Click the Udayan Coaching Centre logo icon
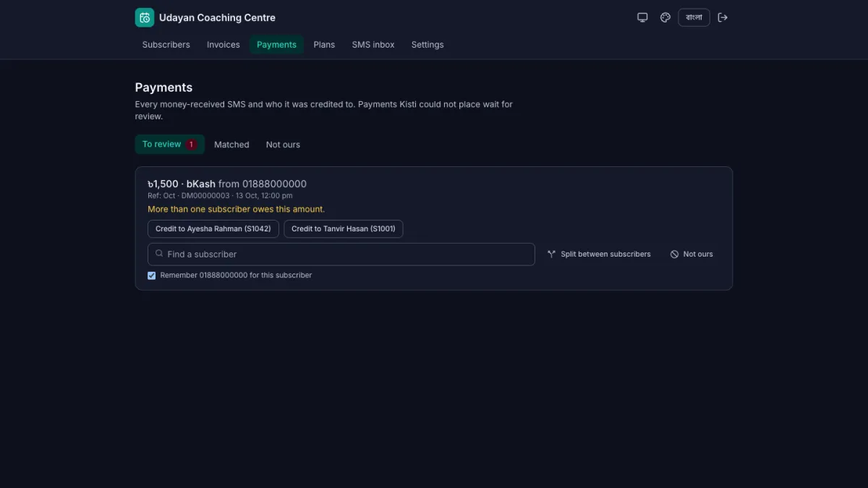 pyautogui.click(x=145, y=17)
